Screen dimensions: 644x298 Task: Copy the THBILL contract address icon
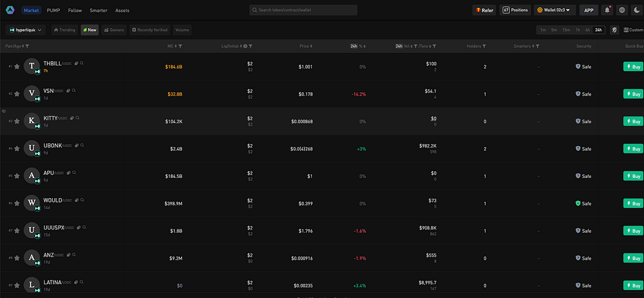(x=76, y=63)
